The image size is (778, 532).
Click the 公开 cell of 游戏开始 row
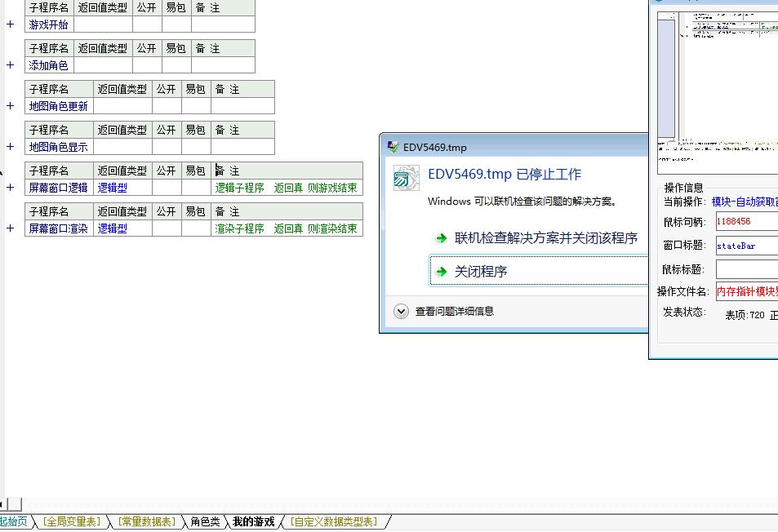coord(148,24)
